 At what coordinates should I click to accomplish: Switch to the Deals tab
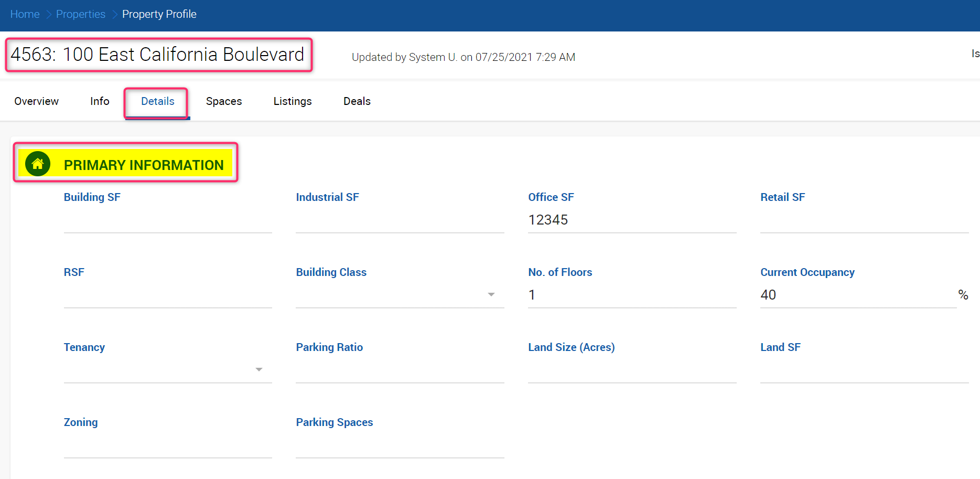point(357,101)
